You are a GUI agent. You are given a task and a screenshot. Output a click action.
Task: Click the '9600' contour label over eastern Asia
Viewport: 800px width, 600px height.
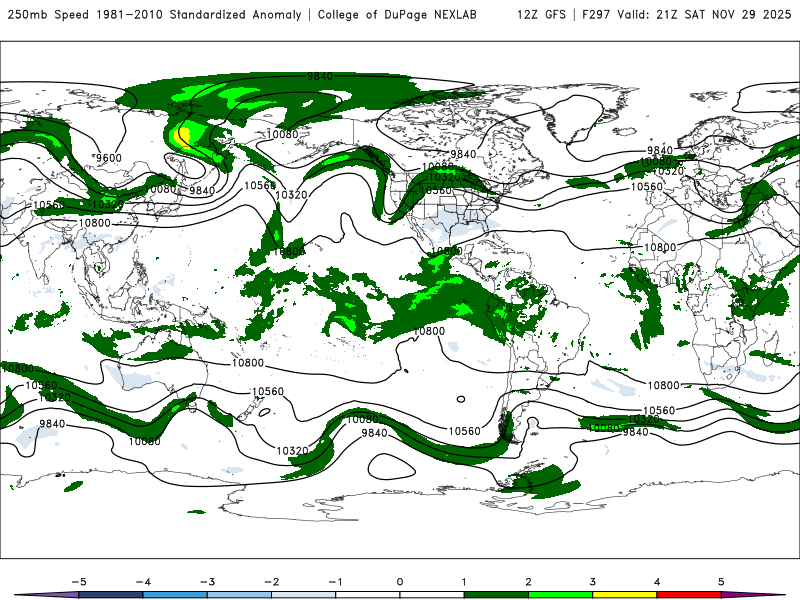click(109, 158)
